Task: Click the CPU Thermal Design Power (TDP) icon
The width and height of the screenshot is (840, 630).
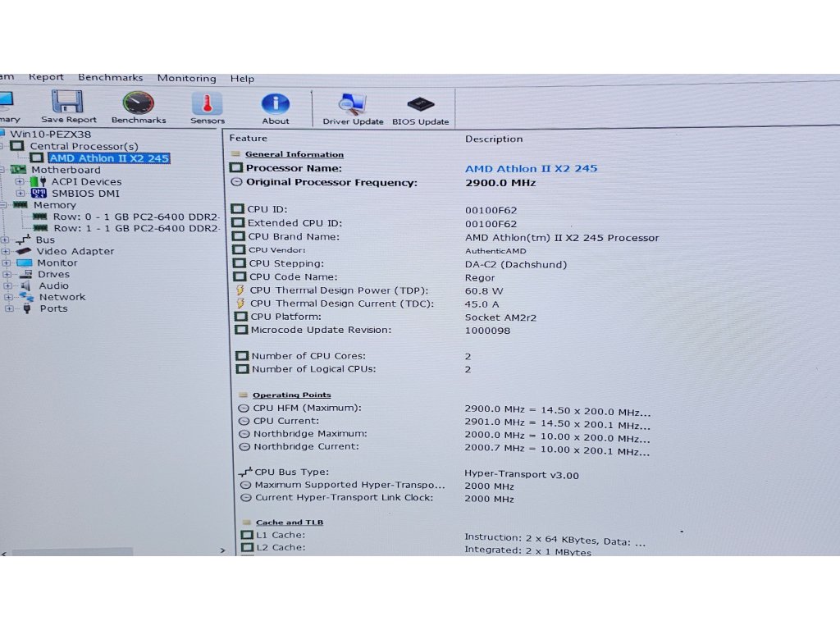Action: pyautogui.click(x=240, y=290)
